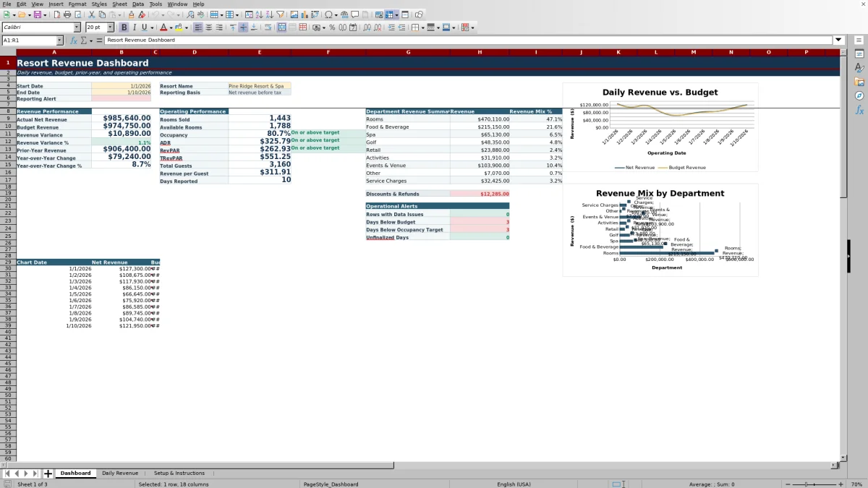Image resolution: width=868 pixels, height=488 pixels.
Task: Click the Clear Direct Formatting icon
Action: click(x=142, y=14)
